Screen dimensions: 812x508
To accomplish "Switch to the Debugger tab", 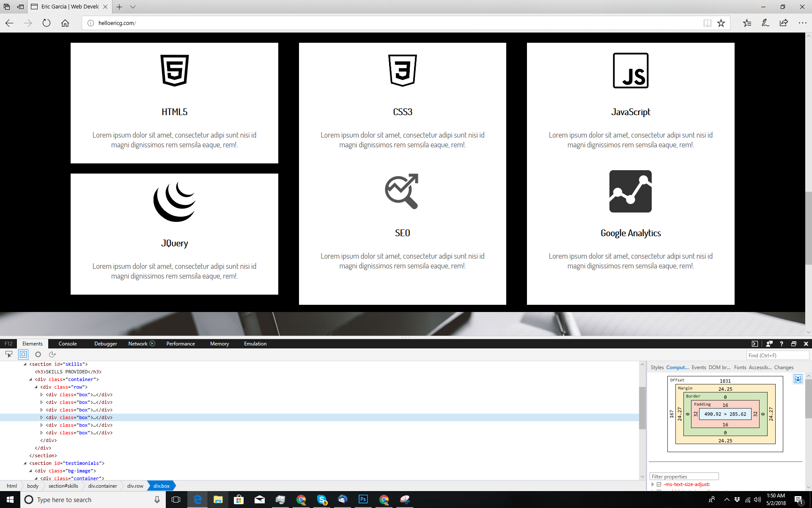I will (106, 344).
